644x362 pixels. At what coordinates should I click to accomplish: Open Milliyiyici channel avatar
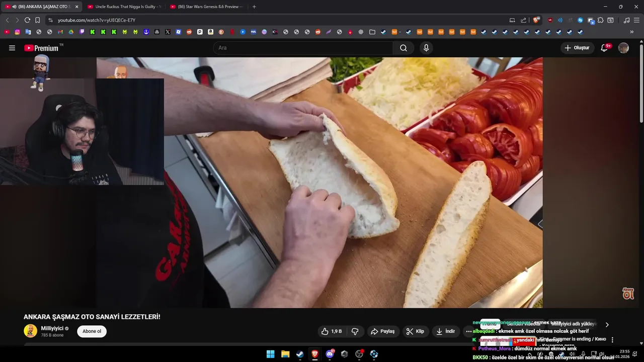pos(30,331)
